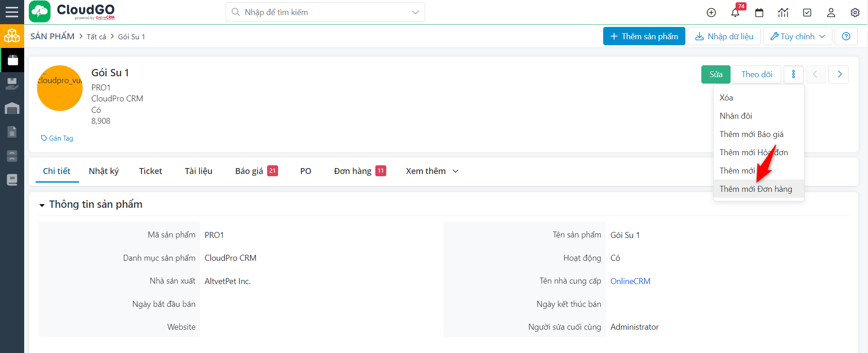868x353 pixels.
Task: Switch to the Chi tiết tab
Action: pos(57,171)
